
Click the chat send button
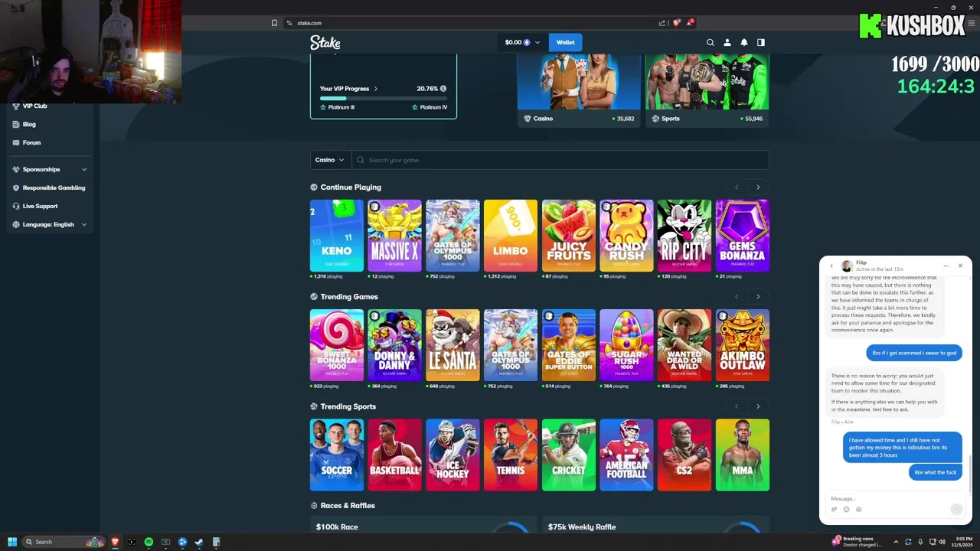pyautogui.click(x=956, y=510)
